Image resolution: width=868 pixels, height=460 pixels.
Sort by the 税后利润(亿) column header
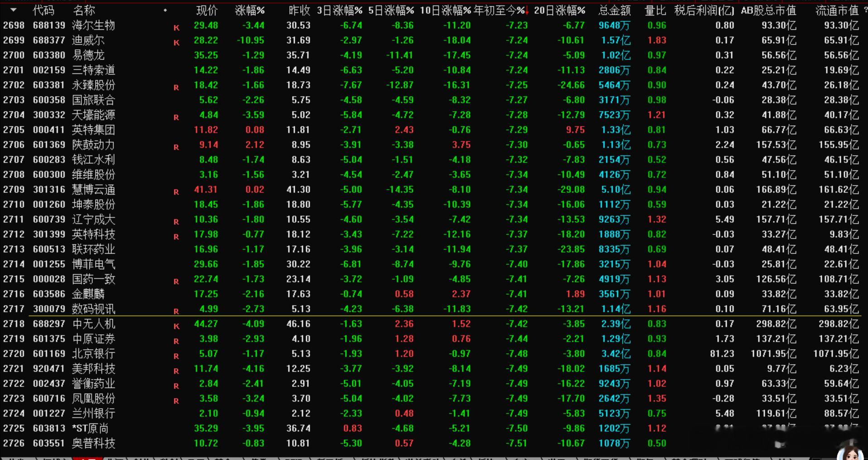click(704, 10)
